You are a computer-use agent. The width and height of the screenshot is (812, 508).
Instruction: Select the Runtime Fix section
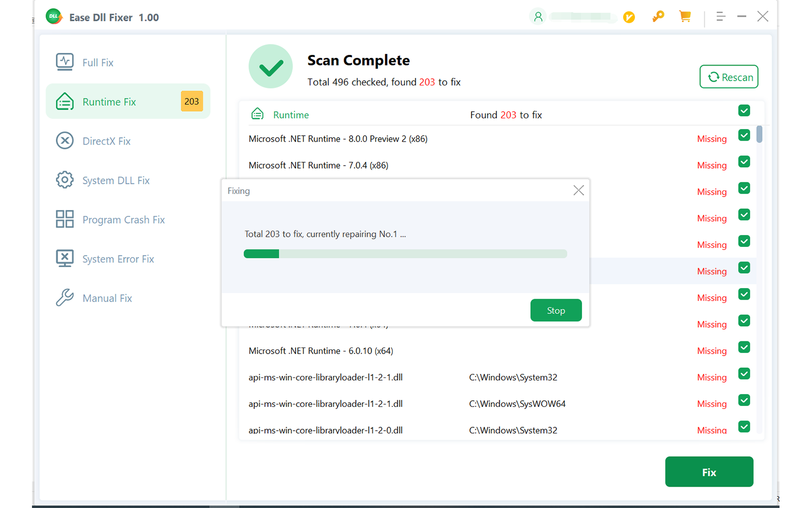pos(128,102)
